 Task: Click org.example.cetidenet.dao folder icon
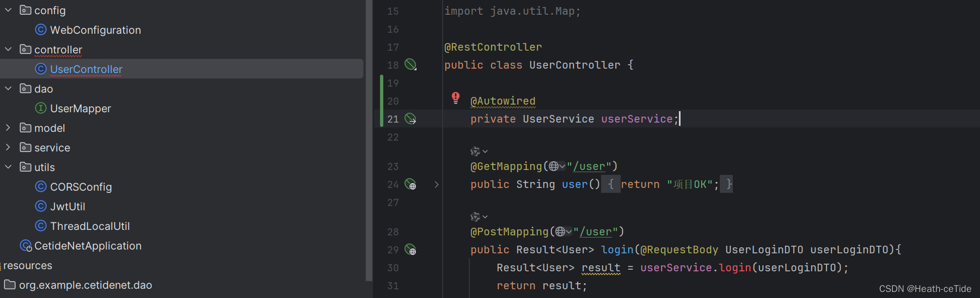click(x=10, y=284)
